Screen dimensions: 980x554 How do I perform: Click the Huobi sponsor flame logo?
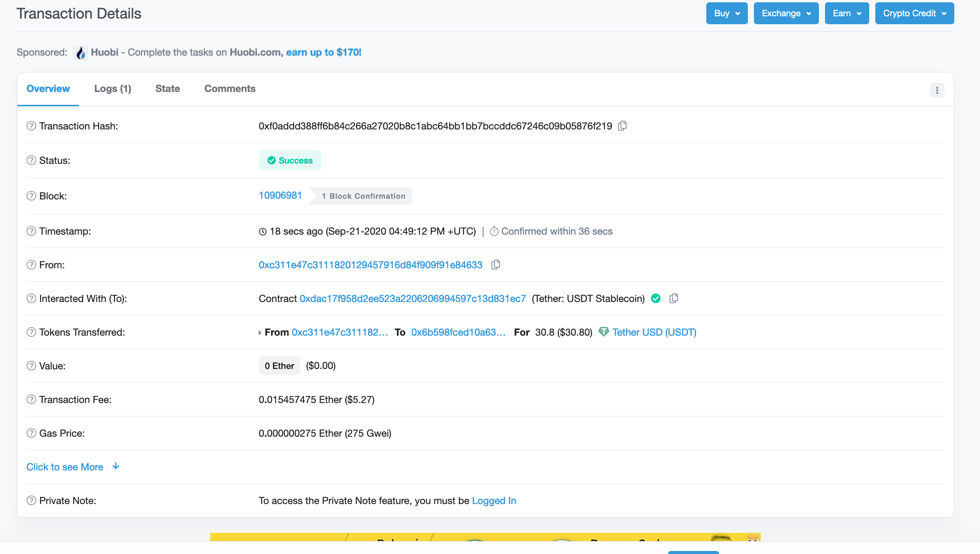pyautogui.click(x=81, y=53)
